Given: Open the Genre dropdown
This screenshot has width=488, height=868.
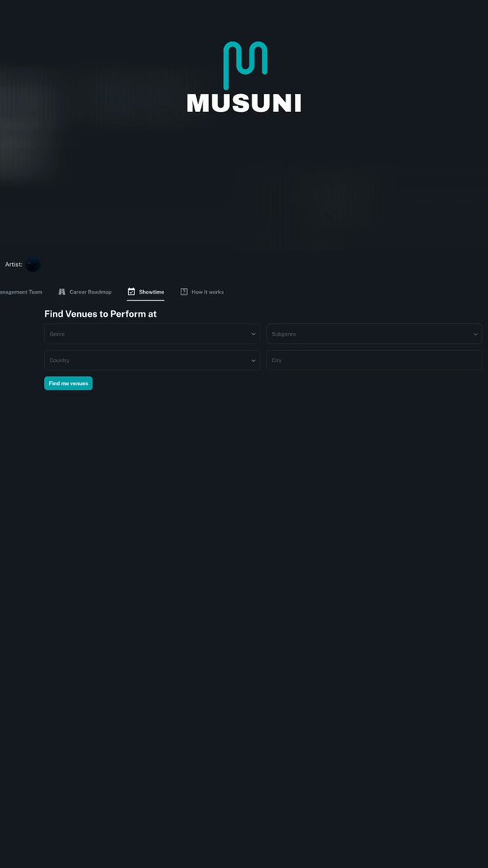Looking at the screenshot, I should pos(152,334).
